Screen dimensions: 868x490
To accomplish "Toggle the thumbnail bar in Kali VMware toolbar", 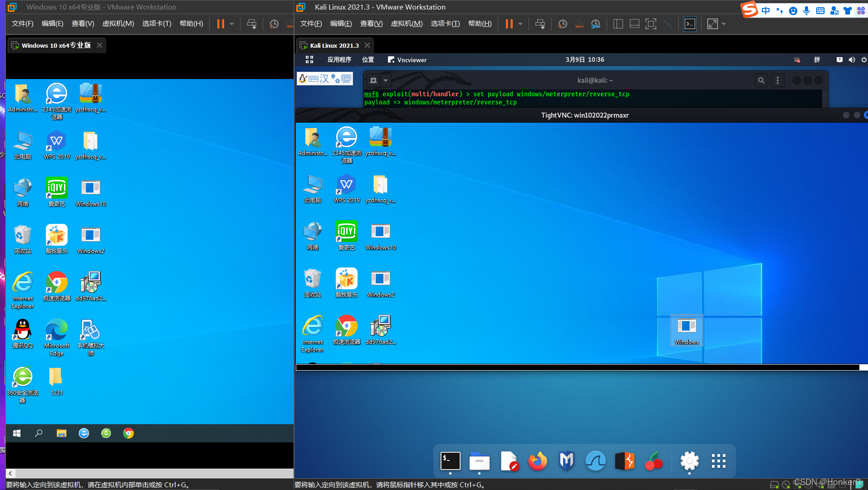I will tap(634, 24).
